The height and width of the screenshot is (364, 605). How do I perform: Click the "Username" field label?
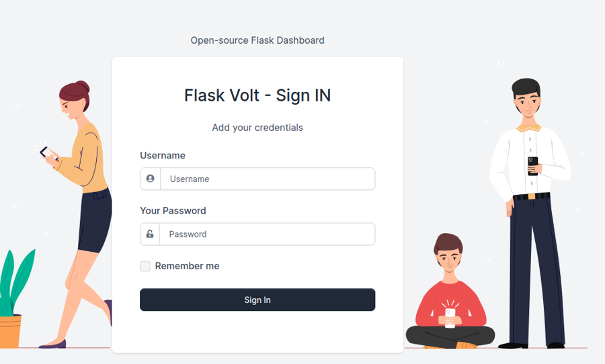(163, 155)
